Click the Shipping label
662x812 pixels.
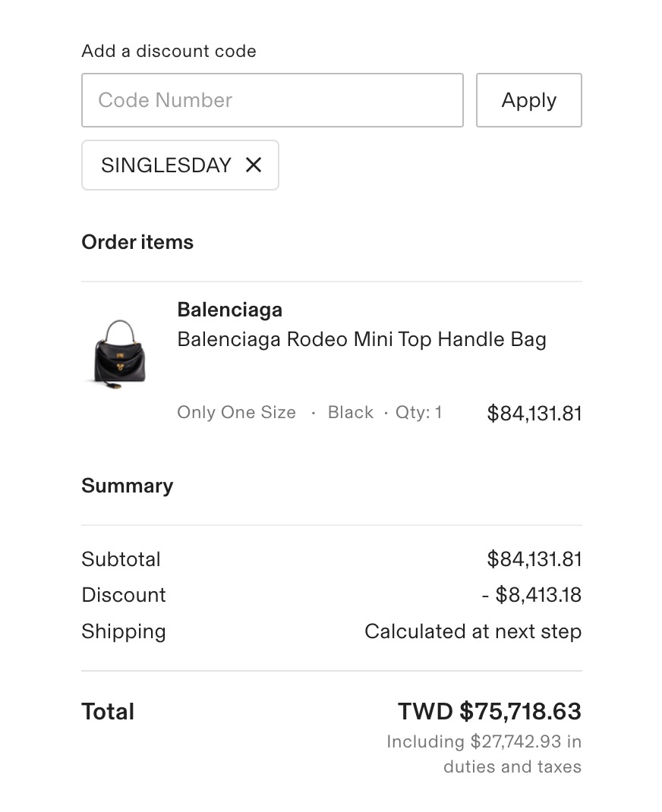click(x=124, y=631)
